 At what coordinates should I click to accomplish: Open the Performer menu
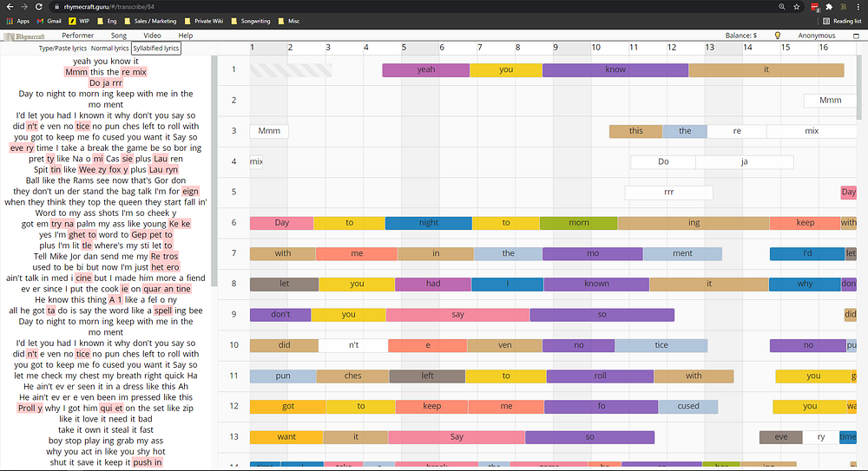pyautogui.click(x=77, y=36)
